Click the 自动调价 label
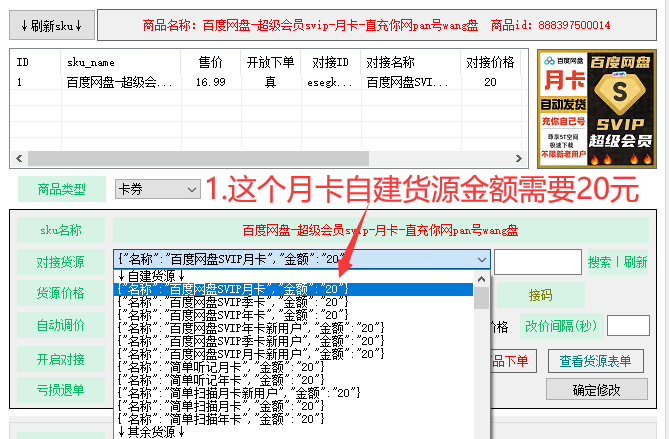The image size is (669, 439). (61, 325)
